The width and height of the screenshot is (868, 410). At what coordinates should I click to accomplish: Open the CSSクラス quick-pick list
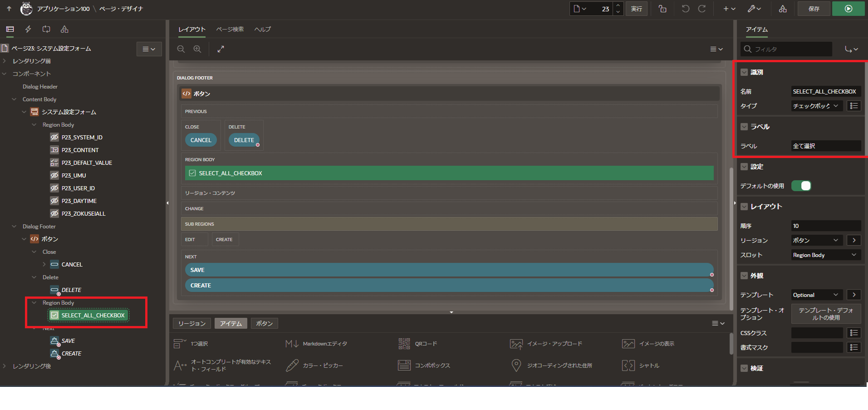854,333
